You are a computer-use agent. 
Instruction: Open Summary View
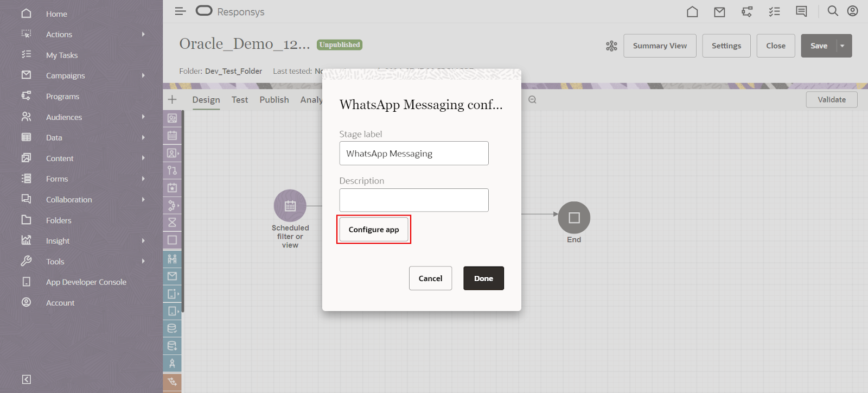pyautogui.click(x=660, y=46)
